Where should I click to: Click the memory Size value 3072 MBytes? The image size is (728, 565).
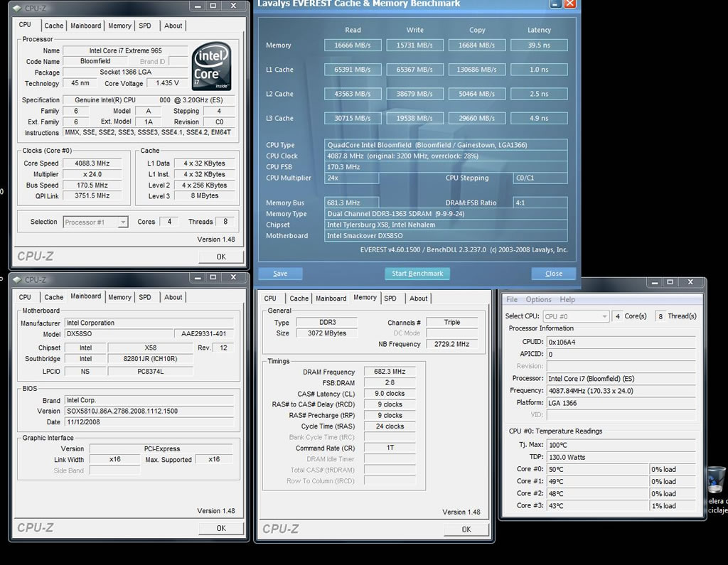327,333
